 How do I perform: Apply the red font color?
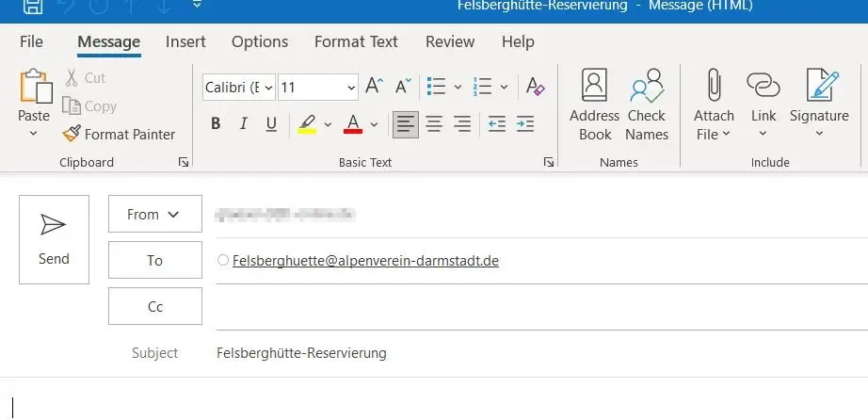tap(353, 123)
